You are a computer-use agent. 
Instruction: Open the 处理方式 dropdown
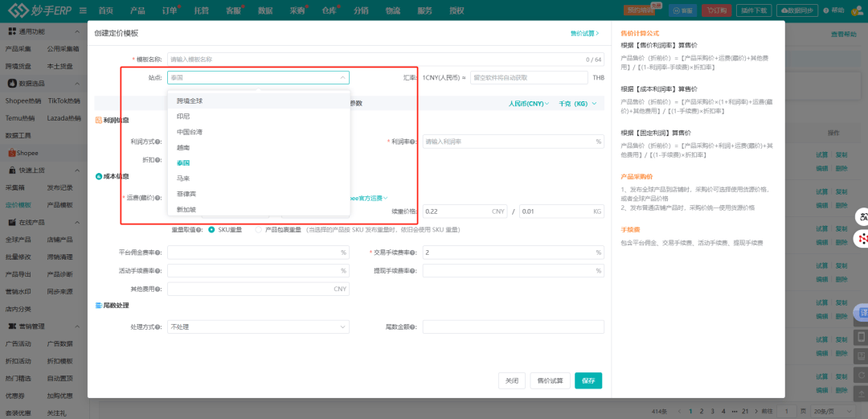click(258, 327)
